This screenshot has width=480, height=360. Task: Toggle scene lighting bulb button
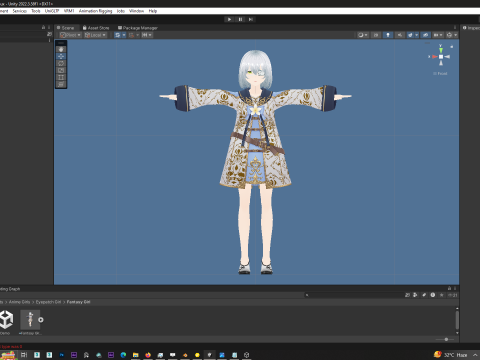click(388, 35)
